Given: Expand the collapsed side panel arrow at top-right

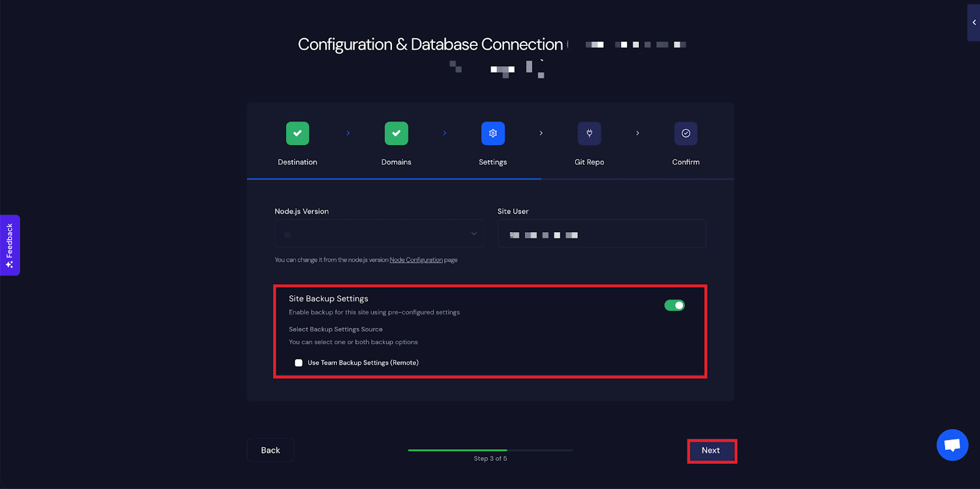Looking at the screenshot, I should click(973, 23).
